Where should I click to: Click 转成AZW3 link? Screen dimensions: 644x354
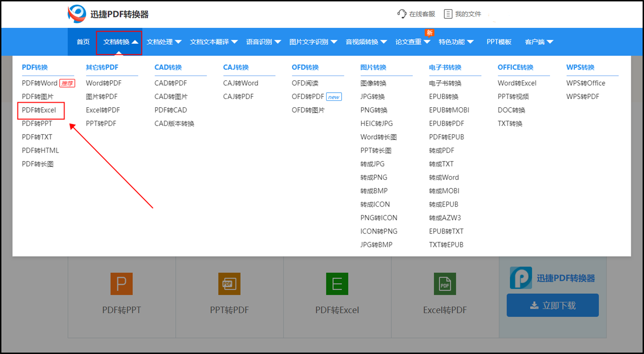click(x=445, y=218)
